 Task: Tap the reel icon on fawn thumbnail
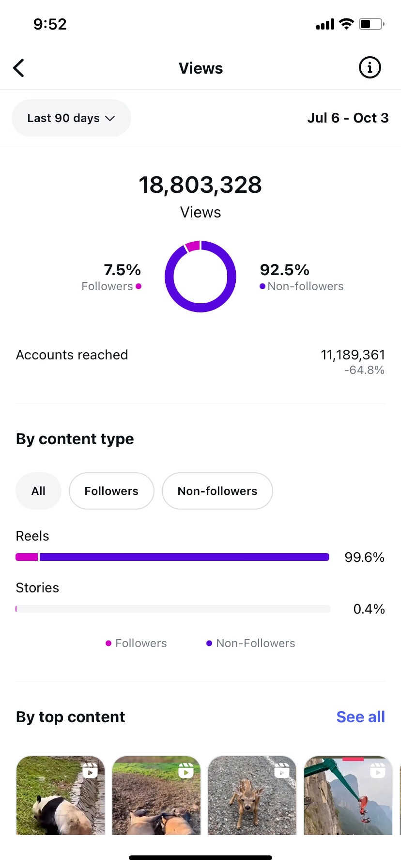click(282, 770)
